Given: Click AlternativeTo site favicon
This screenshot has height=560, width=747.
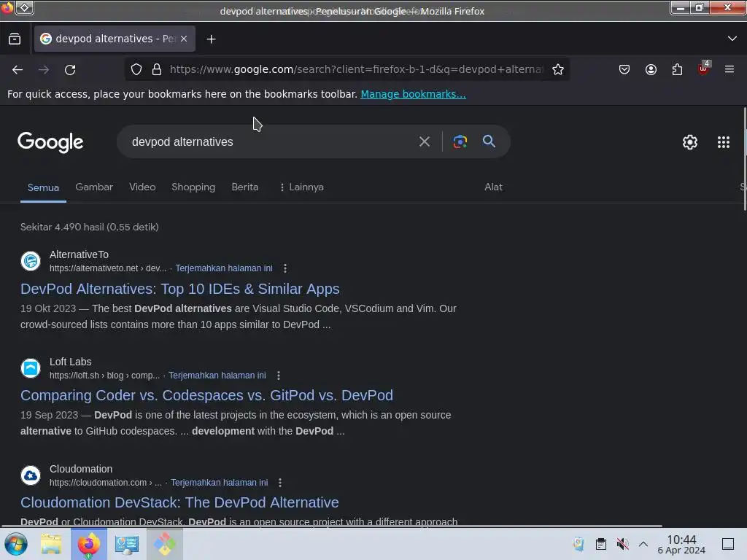Looking at the screenshot, I should click(31, 261).
